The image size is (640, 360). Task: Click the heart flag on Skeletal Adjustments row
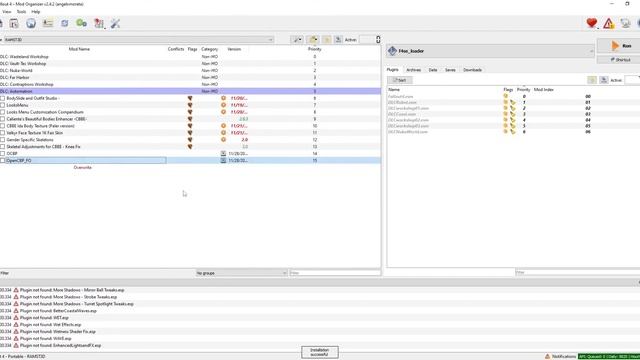click(x=190, y=147)
